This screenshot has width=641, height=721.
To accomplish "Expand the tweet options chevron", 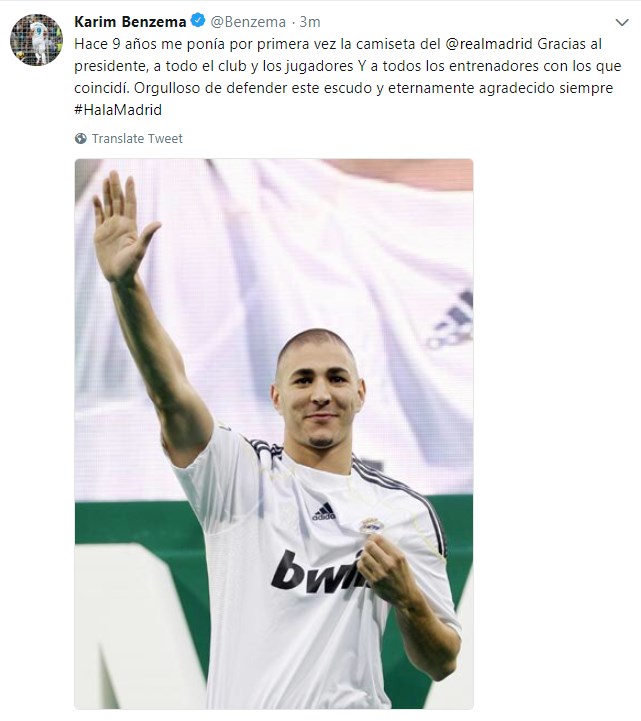I will click(x=622, y=22).
